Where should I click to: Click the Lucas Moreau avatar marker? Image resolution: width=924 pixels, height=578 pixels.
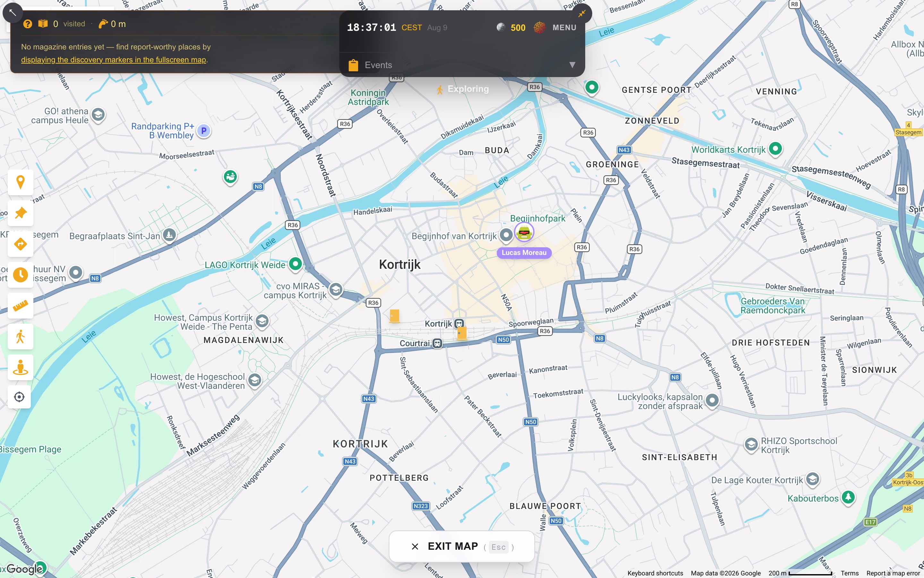click(x=524, y=232)
